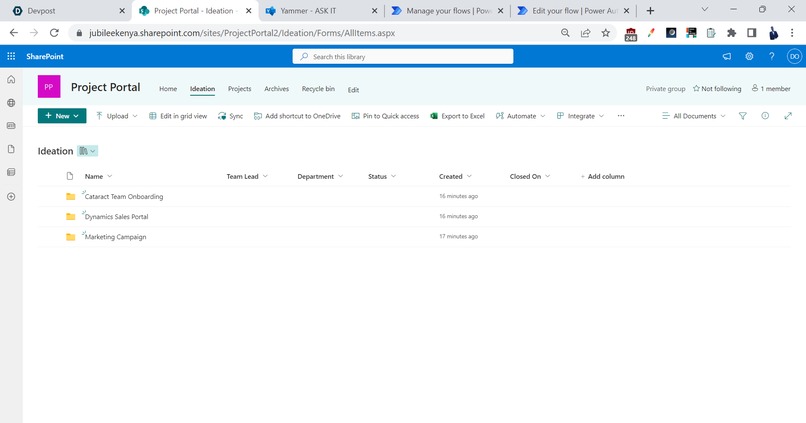This screenshot has height=423, width=806.
Task: Click the browser address bar URL
Action: click(242, 33)
